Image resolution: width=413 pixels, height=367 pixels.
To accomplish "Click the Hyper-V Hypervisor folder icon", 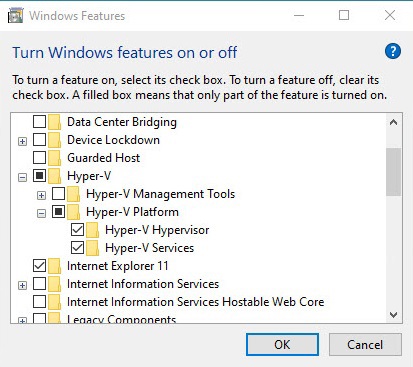I will (93, 230).
